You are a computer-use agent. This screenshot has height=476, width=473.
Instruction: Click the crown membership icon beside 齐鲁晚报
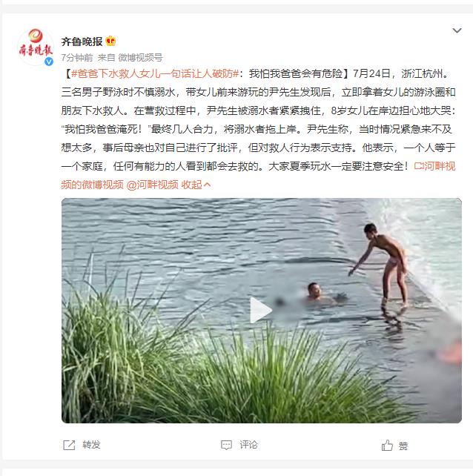click(x=110, y=41)
